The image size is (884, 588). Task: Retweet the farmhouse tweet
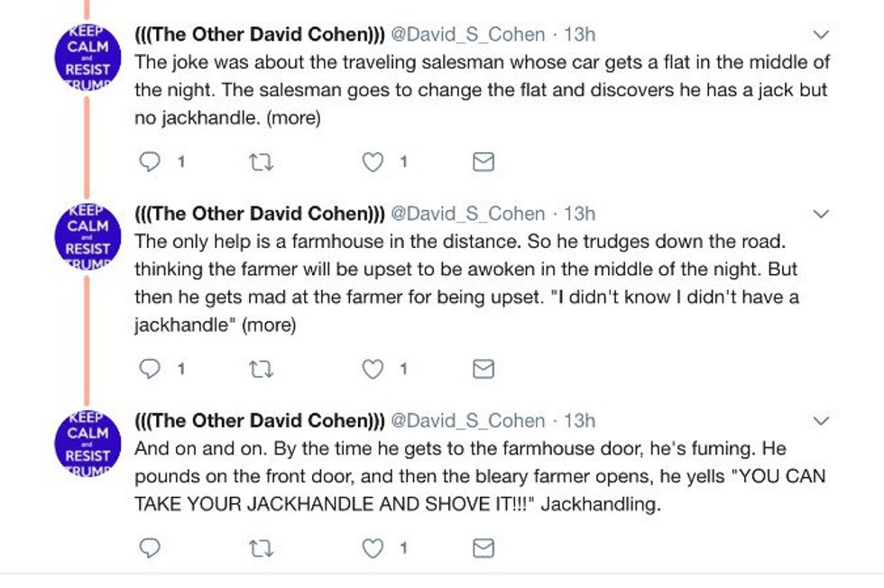[261, 370]
